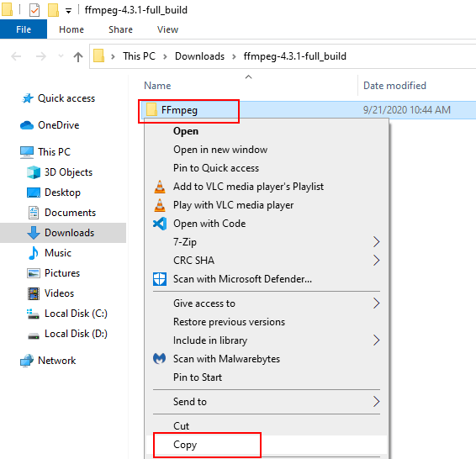Select Downloads in the sidebar
476x459 pixels.
(x=69, y=233)
